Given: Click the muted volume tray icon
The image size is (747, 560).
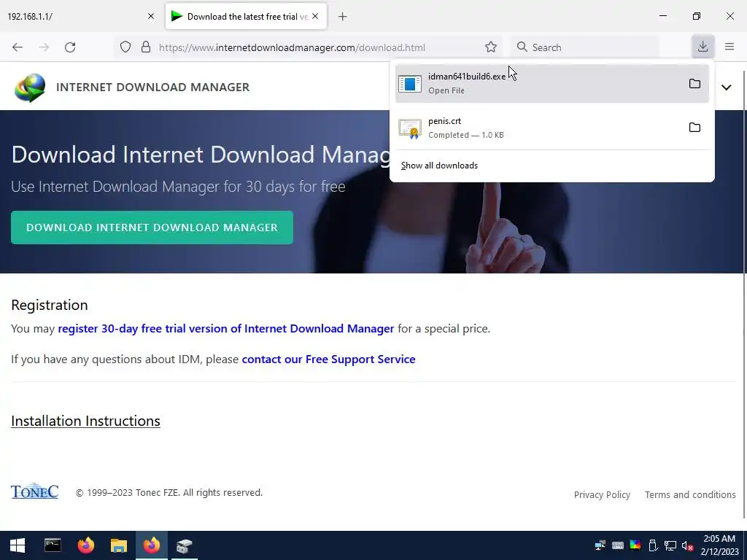Looking at the screenshot, I should (x=687, y=545).
